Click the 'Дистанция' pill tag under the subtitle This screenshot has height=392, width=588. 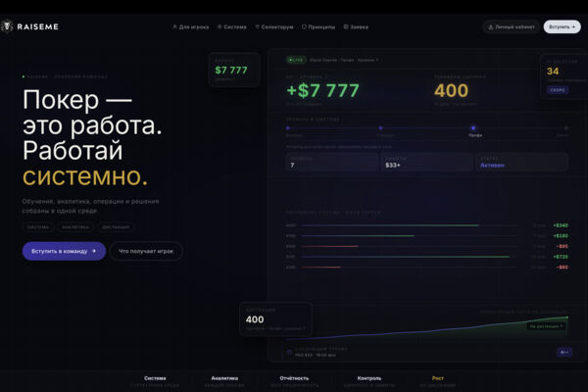tap(116, 227)
